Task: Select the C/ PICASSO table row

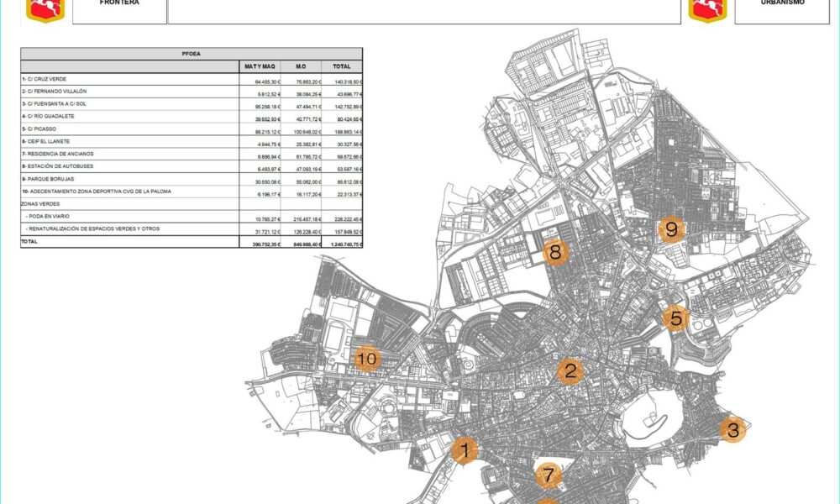Action: click(192, 129)
